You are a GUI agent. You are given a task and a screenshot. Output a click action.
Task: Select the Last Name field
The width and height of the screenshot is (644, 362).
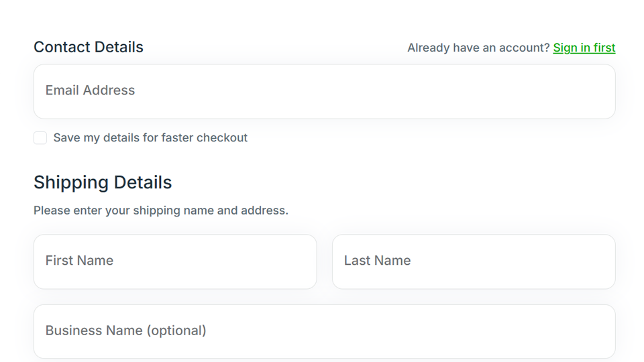473,261
